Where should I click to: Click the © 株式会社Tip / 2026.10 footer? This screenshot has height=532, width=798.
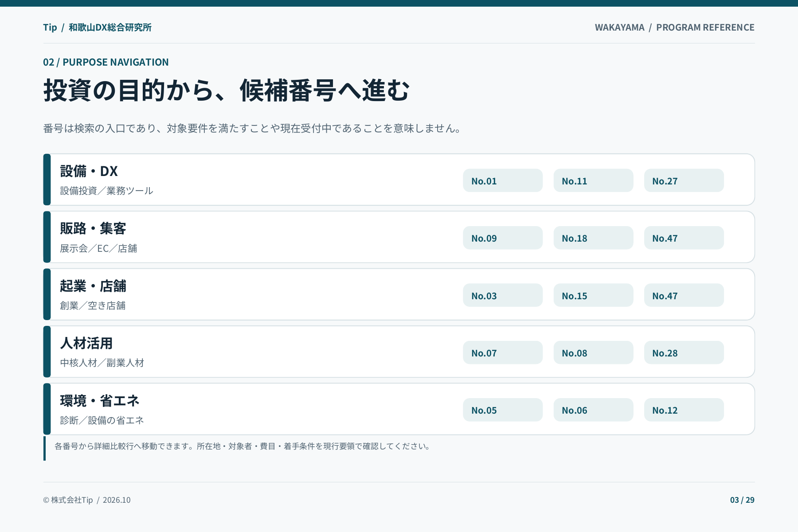tap(87, 500)
